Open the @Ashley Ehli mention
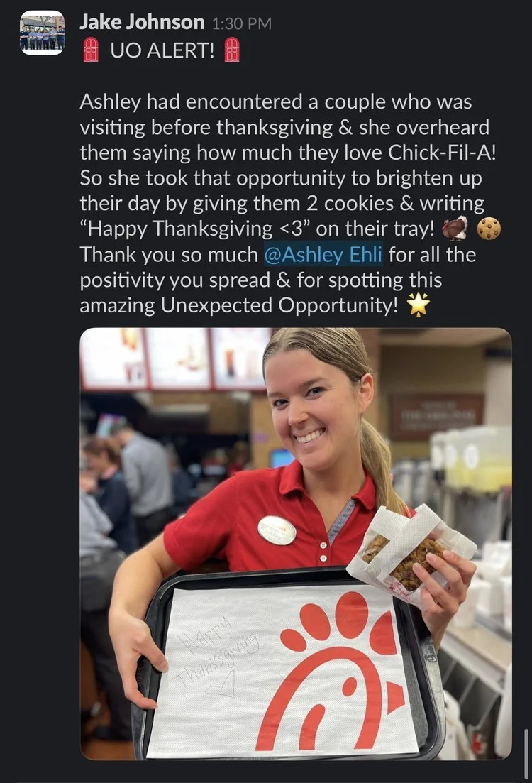 pos(323,254)
